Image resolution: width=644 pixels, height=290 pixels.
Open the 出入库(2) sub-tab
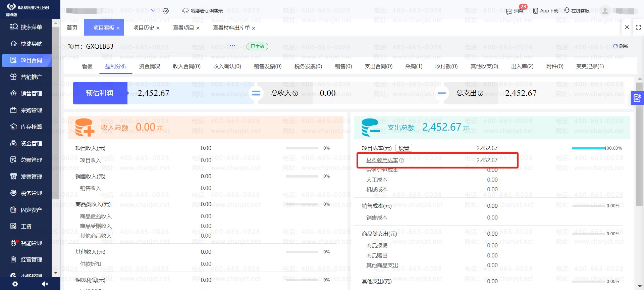522,66
